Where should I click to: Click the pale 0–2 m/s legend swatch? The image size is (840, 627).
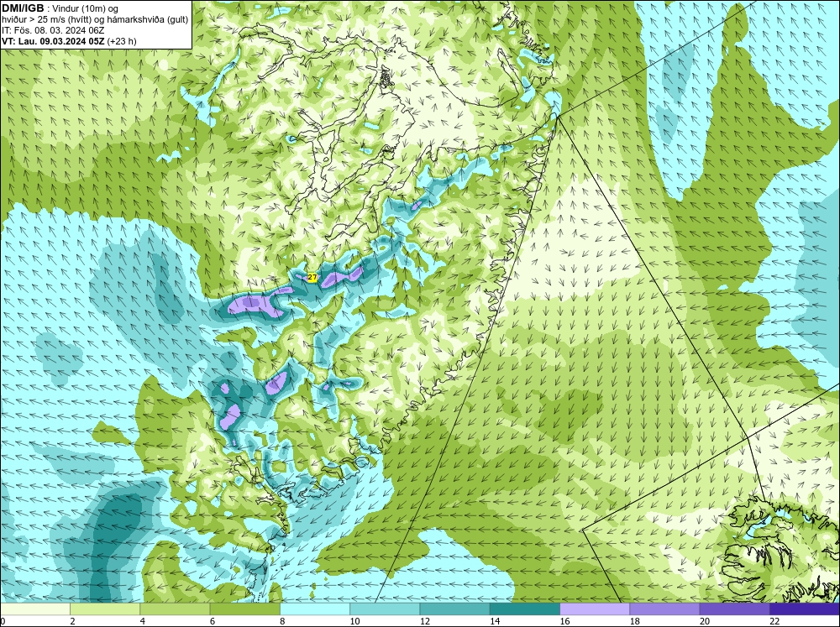tap(34, 609)
